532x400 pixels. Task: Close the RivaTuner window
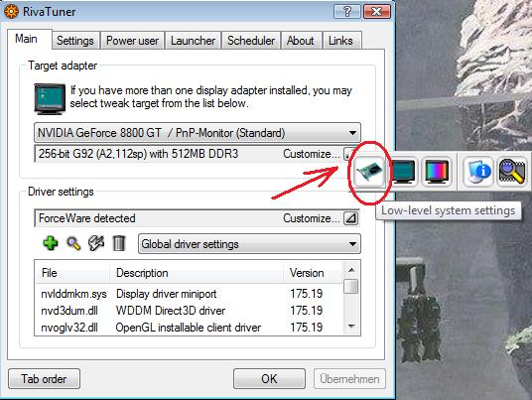pos(377,12)
